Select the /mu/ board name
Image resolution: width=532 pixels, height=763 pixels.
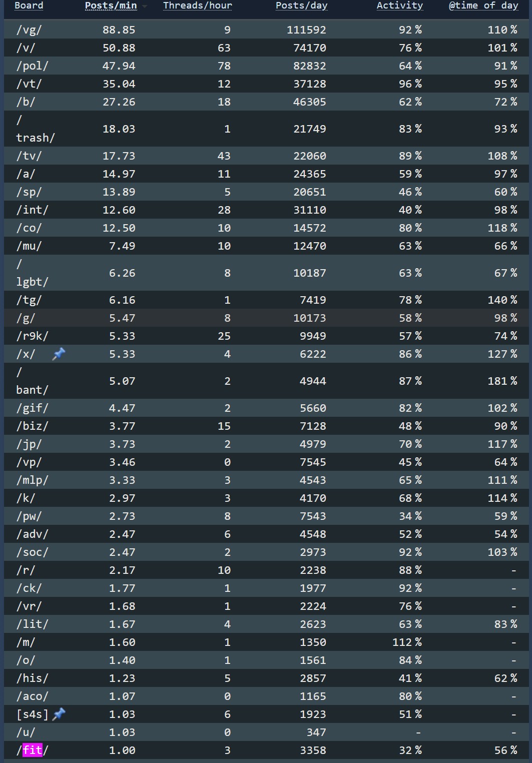coord(29,246)
